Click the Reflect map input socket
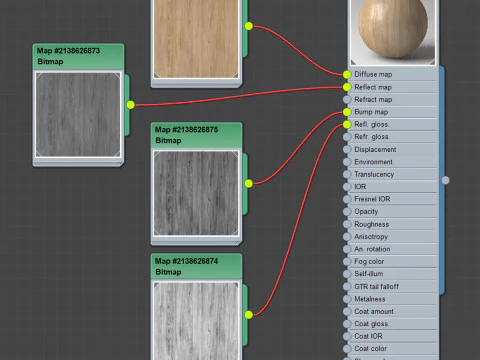Screen dimensions: 480x360 tap(347, 87)
